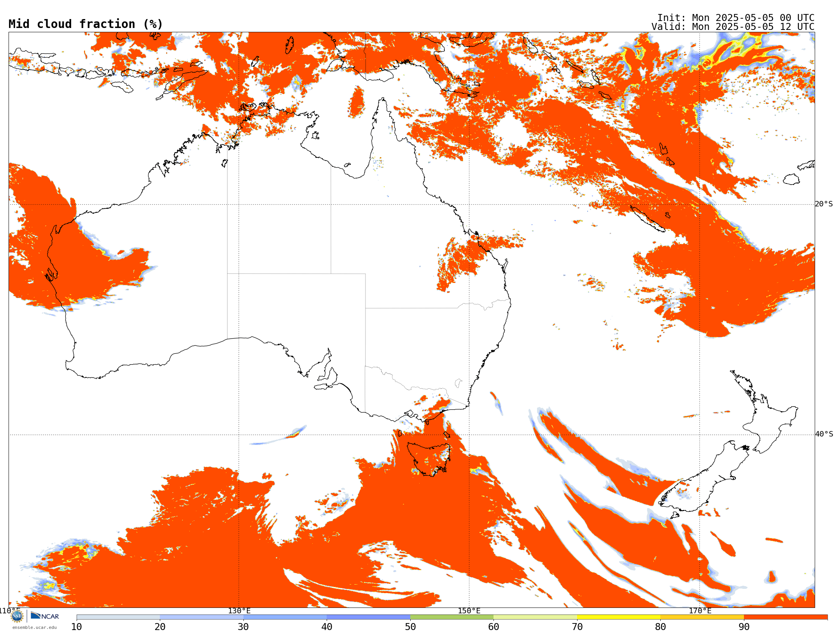Click the colorbar tick label 10
Image resolution: width=840 pixels, height=632 pixels.
coord(77,627)
